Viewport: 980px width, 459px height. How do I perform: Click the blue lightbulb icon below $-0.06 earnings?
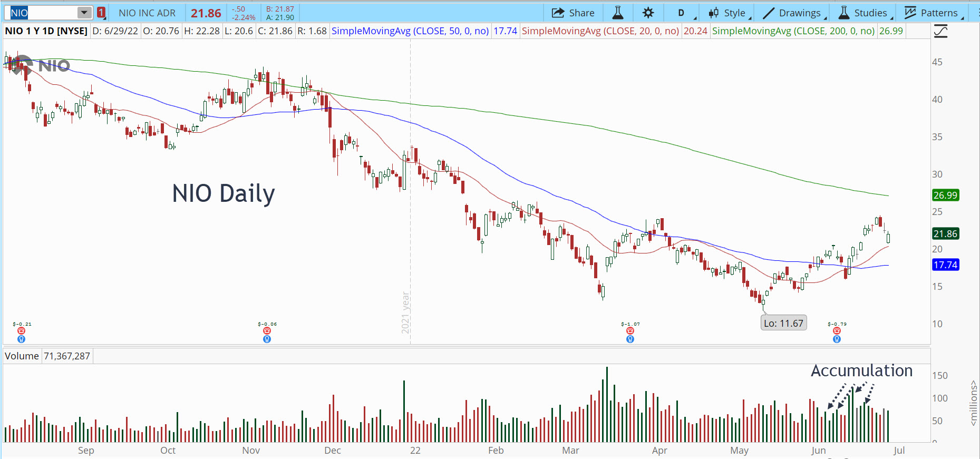(267, 339)
